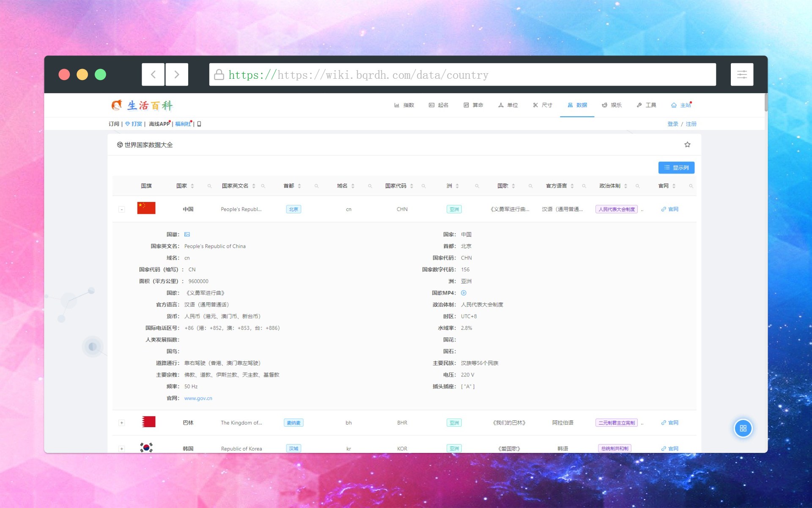The image size is (812, 508).
Task: Click the 生活百科 site logo
Action: (142, 105)
